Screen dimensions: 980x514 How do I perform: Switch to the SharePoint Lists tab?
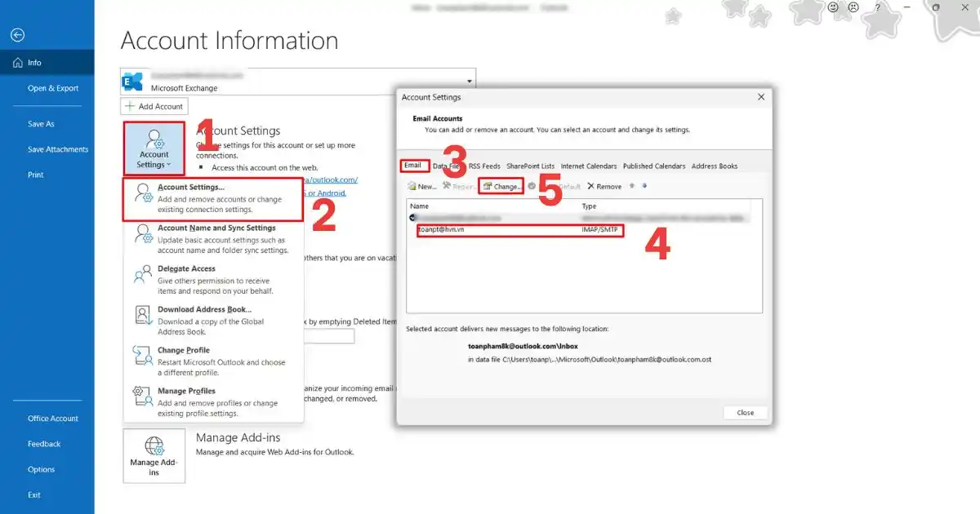click(x=530, y=166)
